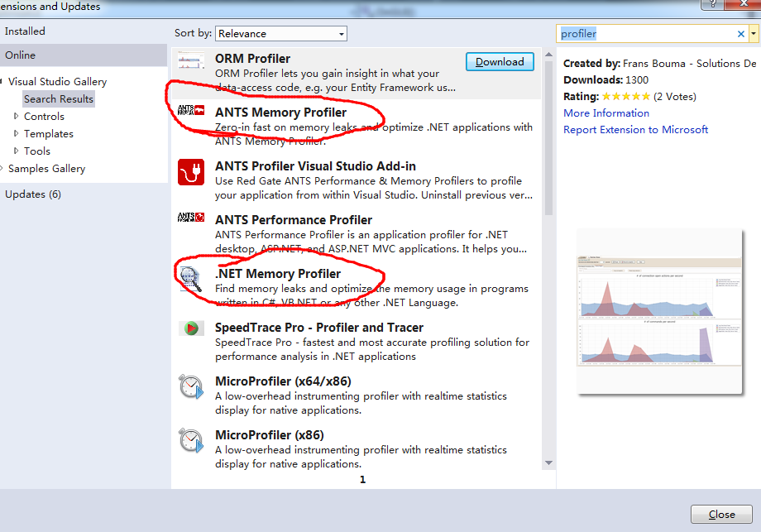Select the Templates tree item
This screenshot has height=532, width=761.
(49, 133)
